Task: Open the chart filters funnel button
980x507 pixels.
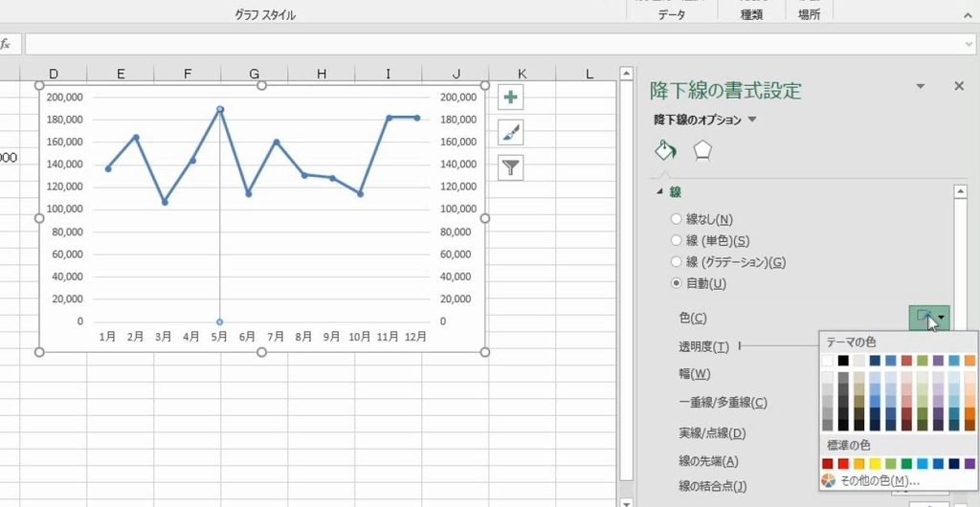Action: tap(511, 168)
